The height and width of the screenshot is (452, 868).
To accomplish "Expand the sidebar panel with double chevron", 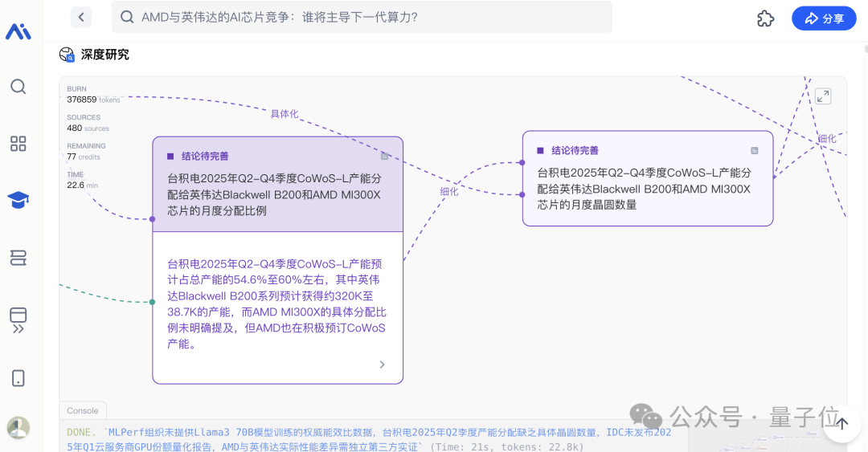I will (x=18, y=328).
